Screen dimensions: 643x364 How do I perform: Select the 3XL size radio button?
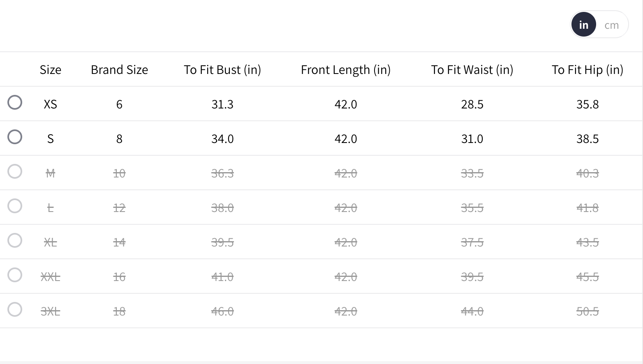tap(15, 309)
